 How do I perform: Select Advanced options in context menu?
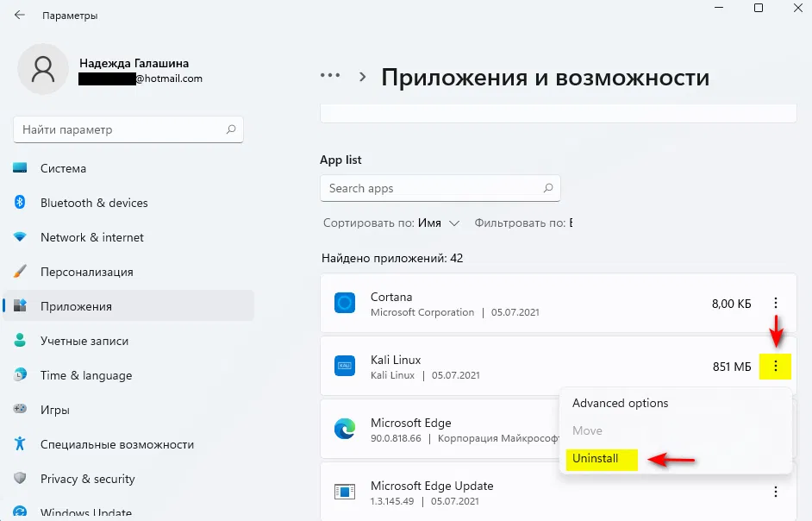pyautogui.click(x=620, y=403)
